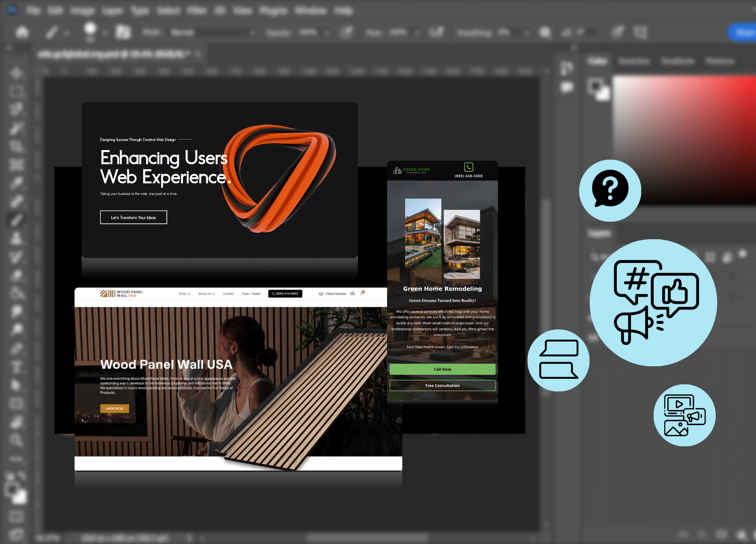Click the green Call Now button
This screenshot has width=756, height=544.
pyautogui.click(x=443, y=369)
